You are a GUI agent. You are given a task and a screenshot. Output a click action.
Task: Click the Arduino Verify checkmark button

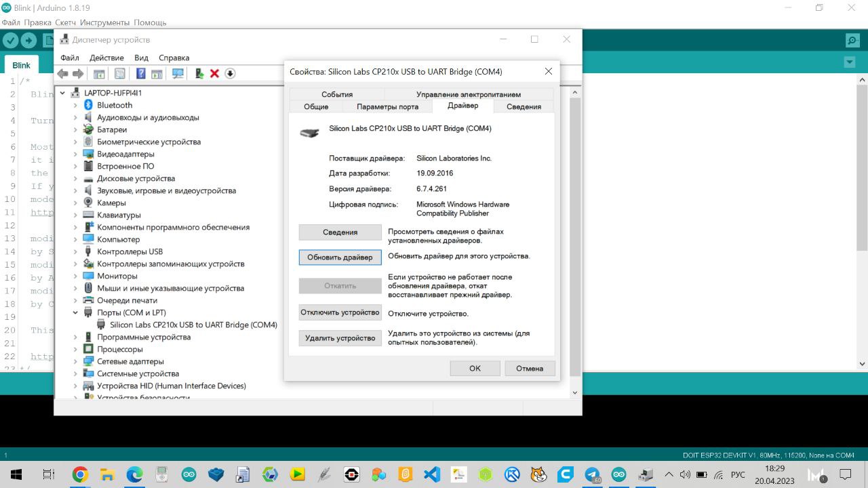(10, 41)
